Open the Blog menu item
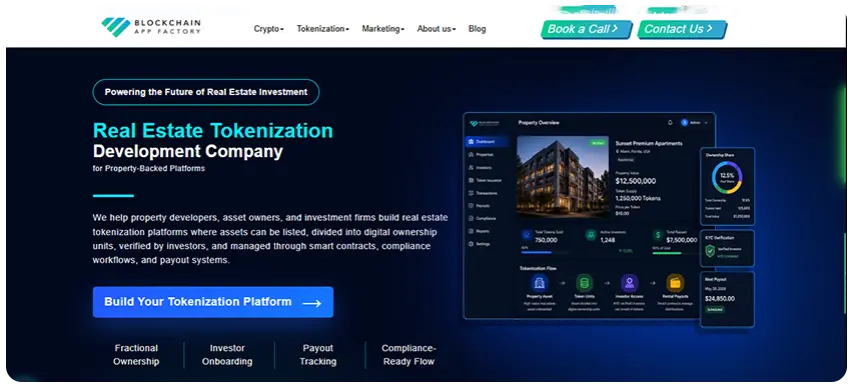The height and width of the screenshot is (390, 850). 477,29
